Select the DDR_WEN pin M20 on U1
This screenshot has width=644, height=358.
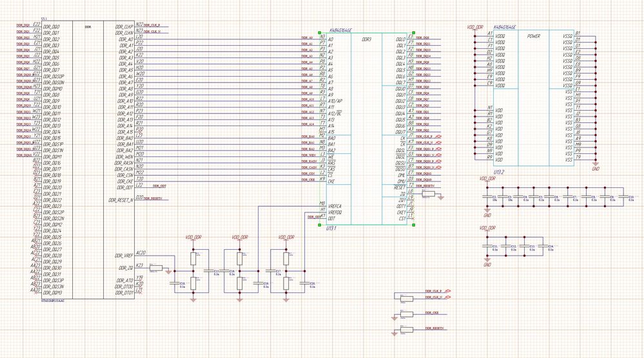coord(140,154)
